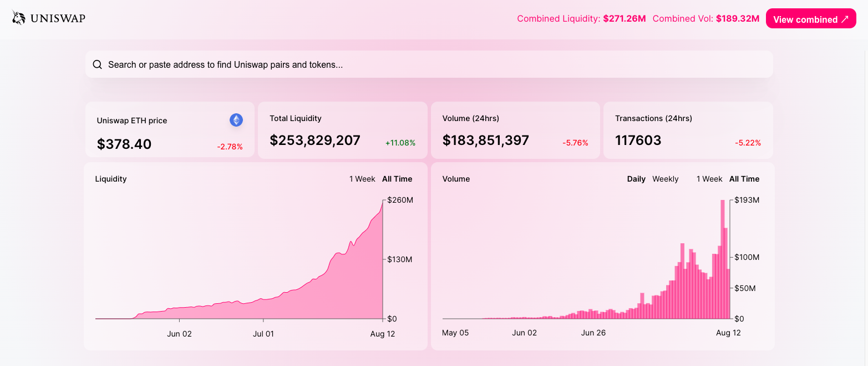Click the Aug 12 date on Liquidity chart

pos(383,334)
